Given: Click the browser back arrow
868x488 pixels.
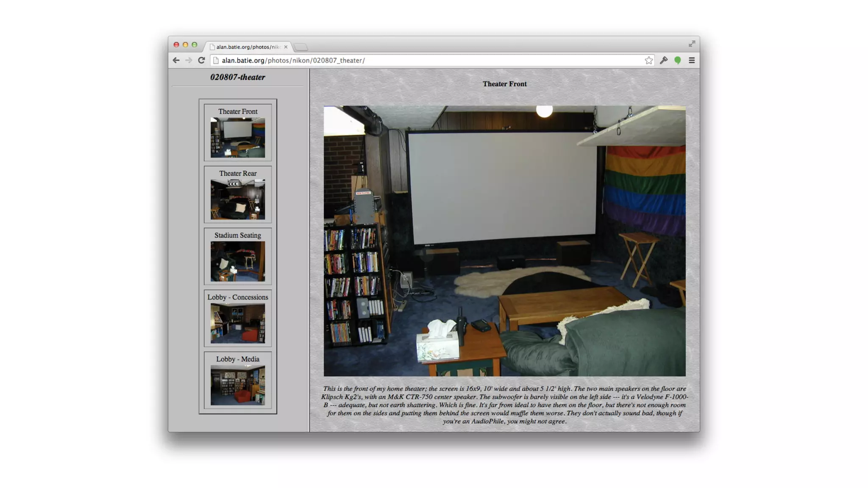Looking at the screenshot, I should click(x=176, y=61).
